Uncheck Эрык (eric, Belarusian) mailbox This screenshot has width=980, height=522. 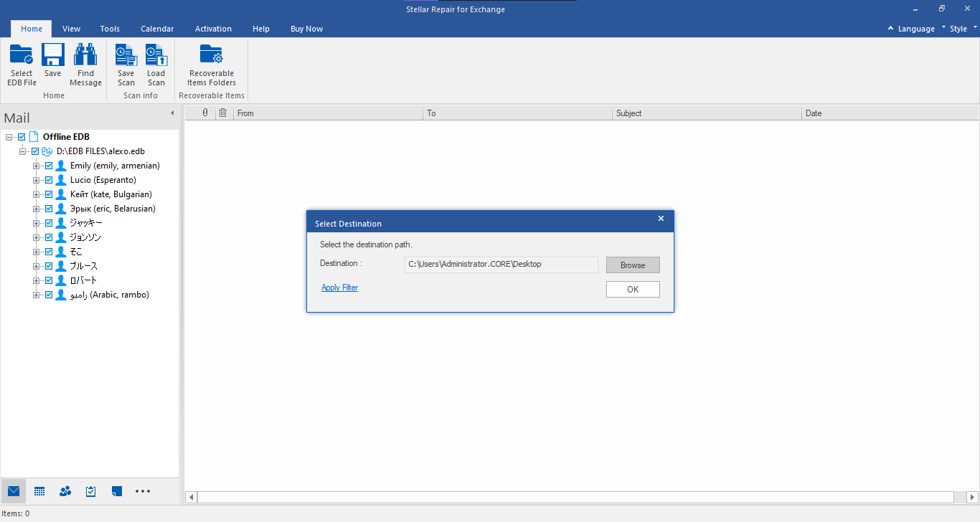[x=49, y=209]
